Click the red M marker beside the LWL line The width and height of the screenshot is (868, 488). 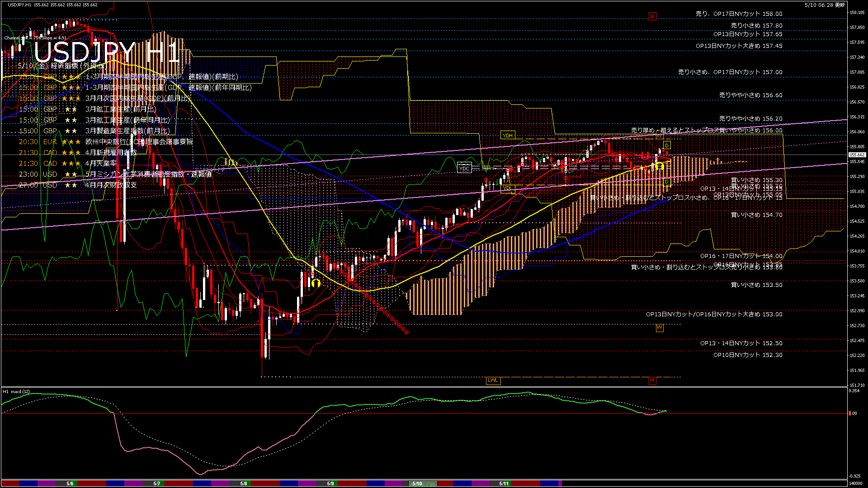[x=652, y=380]
